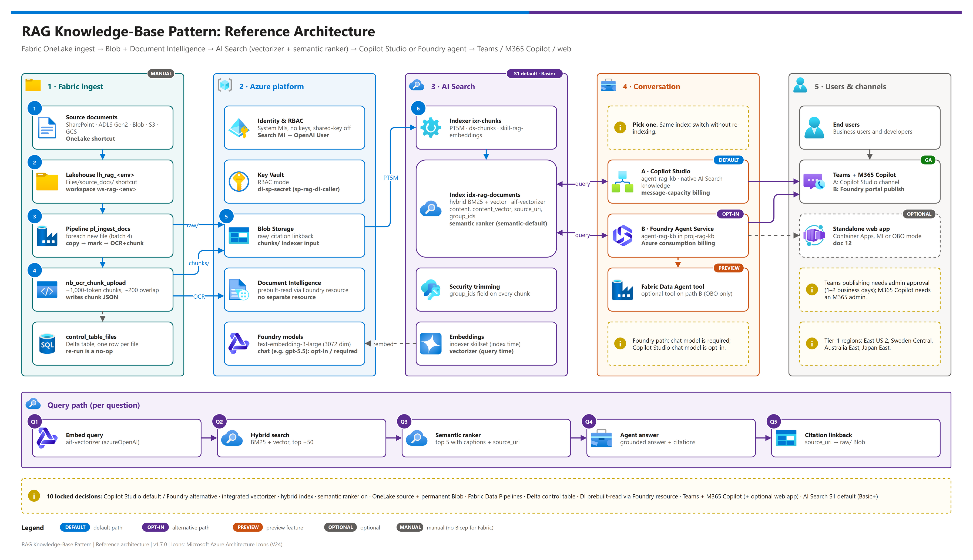Click the Index idx-rag-documents search cloud icon
This screenshot has height=560, width=973.
[x=431, y=209]
